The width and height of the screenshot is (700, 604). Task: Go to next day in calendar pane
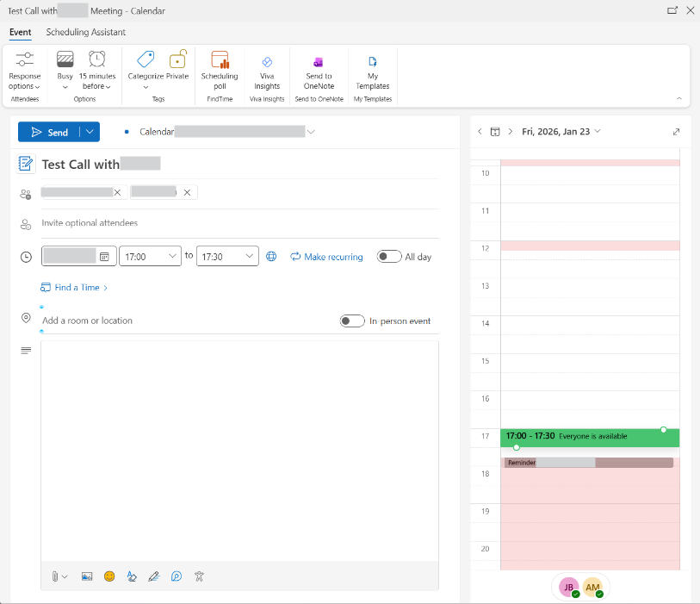pos(511,131)
